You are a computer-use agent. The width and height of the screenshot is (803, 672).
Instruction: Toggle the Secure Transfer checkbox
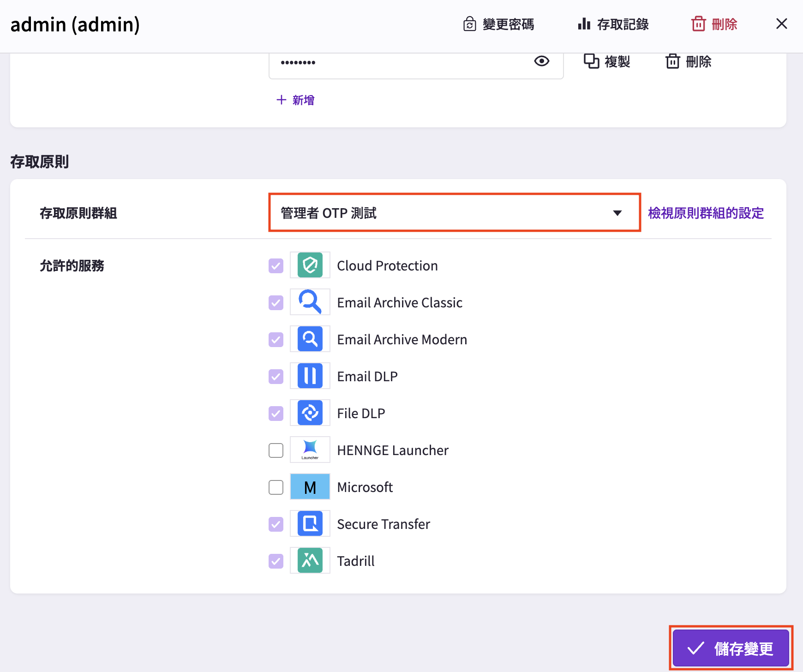(276, 524)
